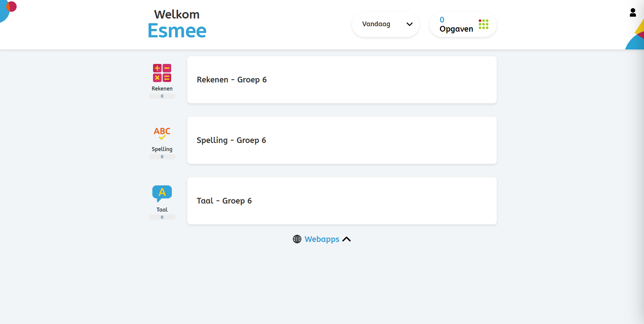Viewport: 644px width, 324px height.
Task: Click the Vandaag dropdown chevron arrow
Action: tap(409, 24)
